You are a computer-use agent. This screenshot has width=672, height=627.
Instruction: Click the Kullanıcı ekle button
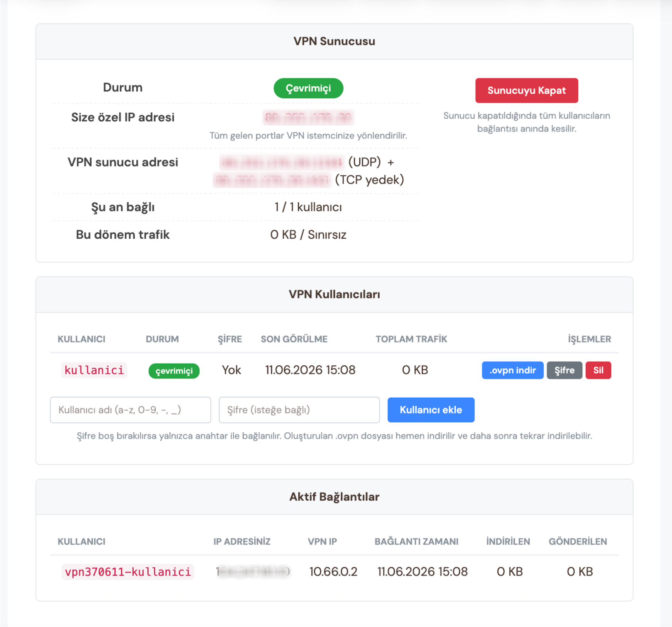pyautogui.click(x=431, y=410)
